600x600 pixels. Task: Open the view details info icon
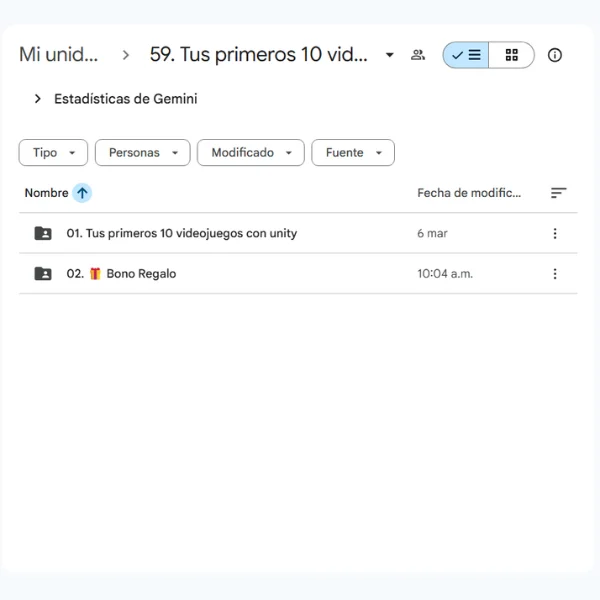(x=555, y=55)
